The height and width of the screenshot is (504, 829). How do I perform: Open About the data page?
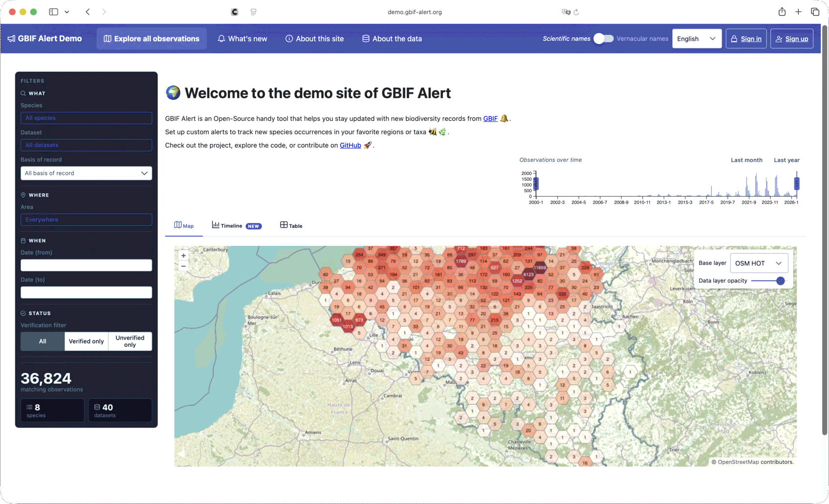pyautogui.click(x=392, y=39)
